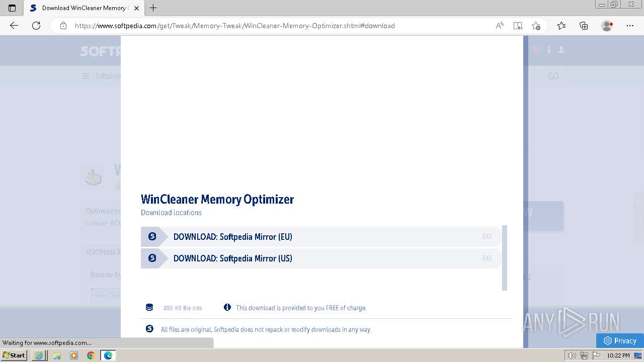The image size is (644, 362).
Task: Open the Privacy settings button
Action: (620, 340)
